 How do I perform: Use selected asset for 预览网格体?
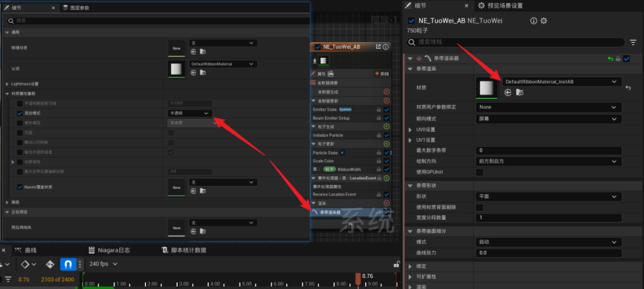point(193,231)
